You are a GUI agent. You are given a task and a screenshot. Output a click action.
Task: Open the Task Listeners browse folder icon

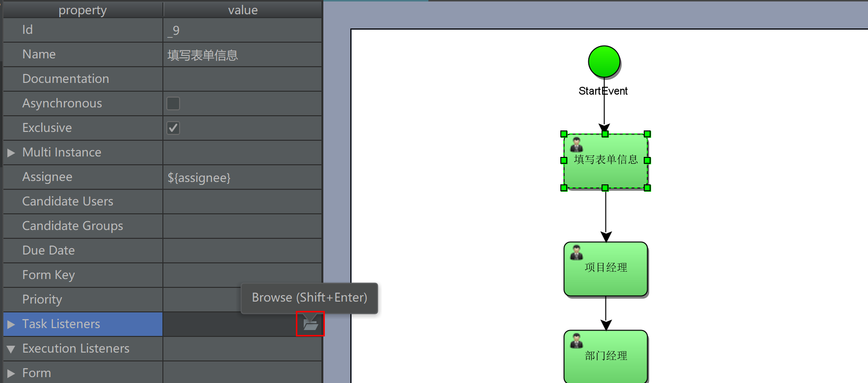[x=310, y=324]
